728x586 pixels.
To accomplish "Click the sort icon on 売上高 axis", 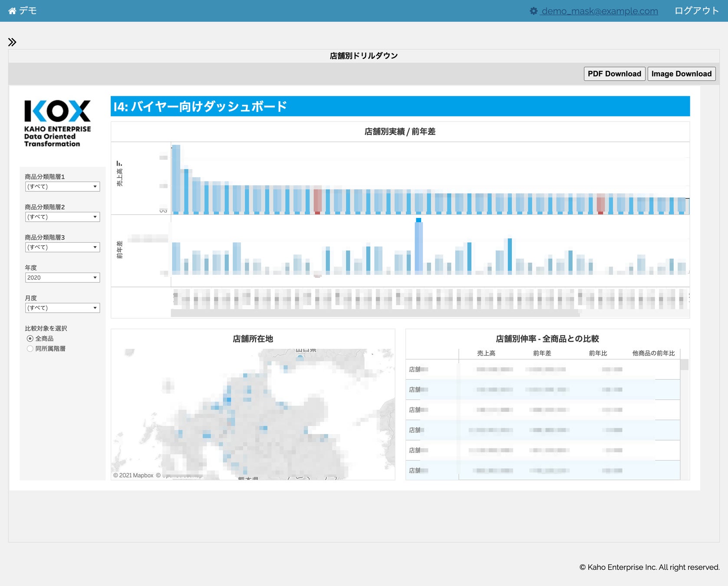I will [x=119, y=164].
